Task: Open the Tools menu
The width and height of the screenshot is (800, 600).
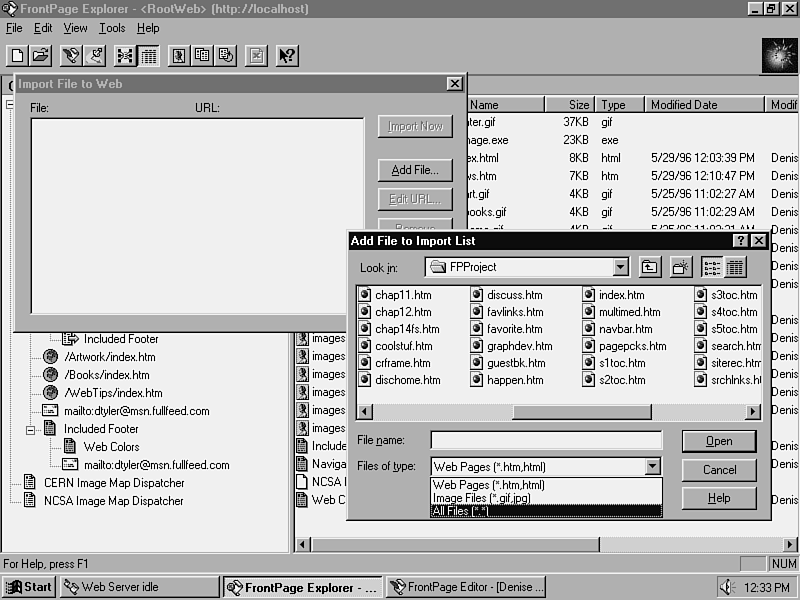Action: point(112,28)
